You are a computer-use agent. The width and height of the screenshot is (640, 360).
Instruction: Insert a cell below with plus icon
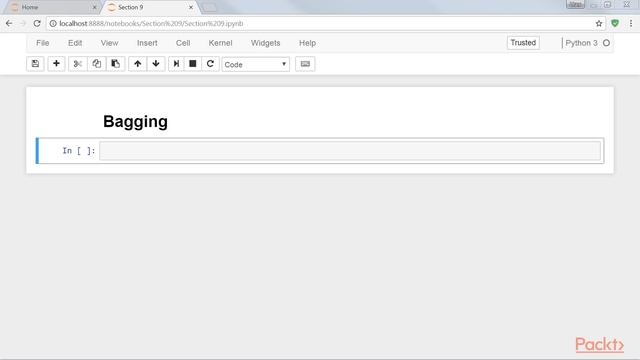pos(56,64)
